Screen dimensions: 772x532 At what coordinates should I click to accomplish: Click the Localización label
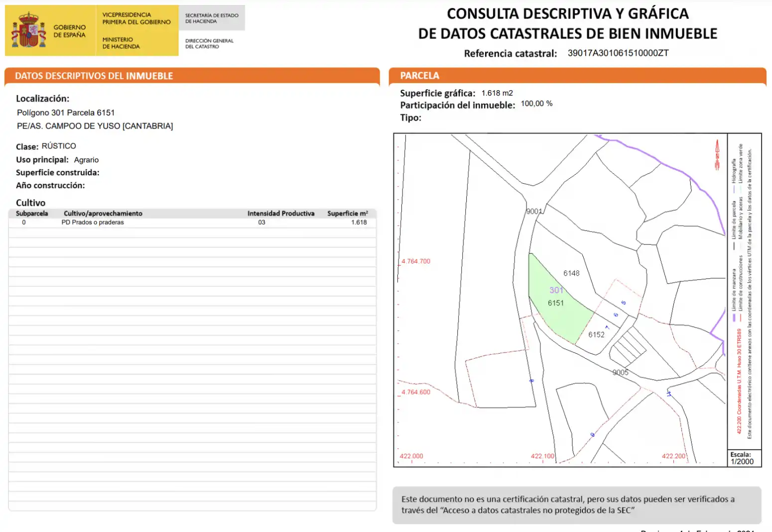coord(42,99)
